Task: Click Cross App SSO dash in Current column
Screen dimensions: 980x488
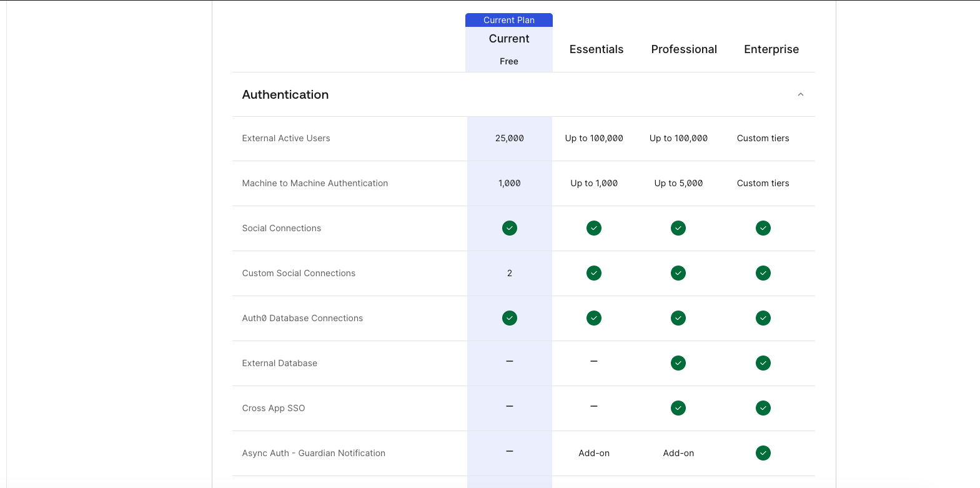Action: [x=510, y=406]
